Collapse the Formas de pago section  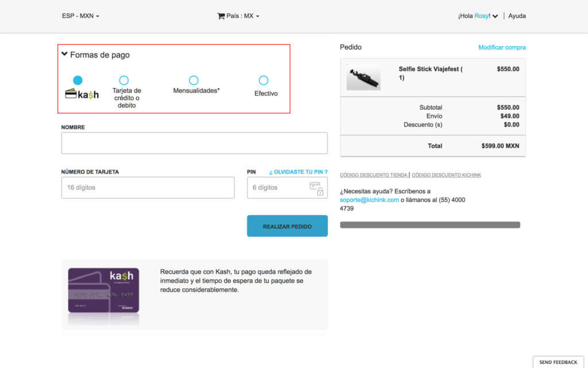coord(96,55)
